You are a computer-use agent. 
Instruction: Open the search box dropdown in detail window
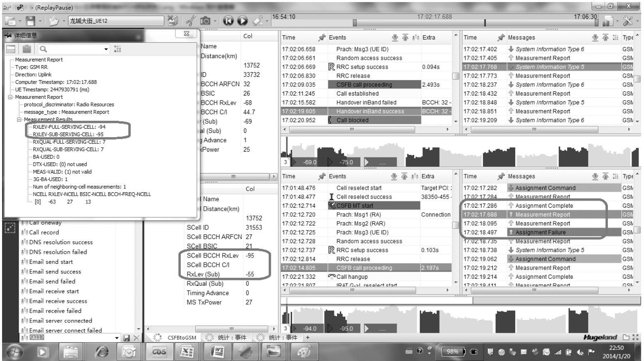coord(106,49)
